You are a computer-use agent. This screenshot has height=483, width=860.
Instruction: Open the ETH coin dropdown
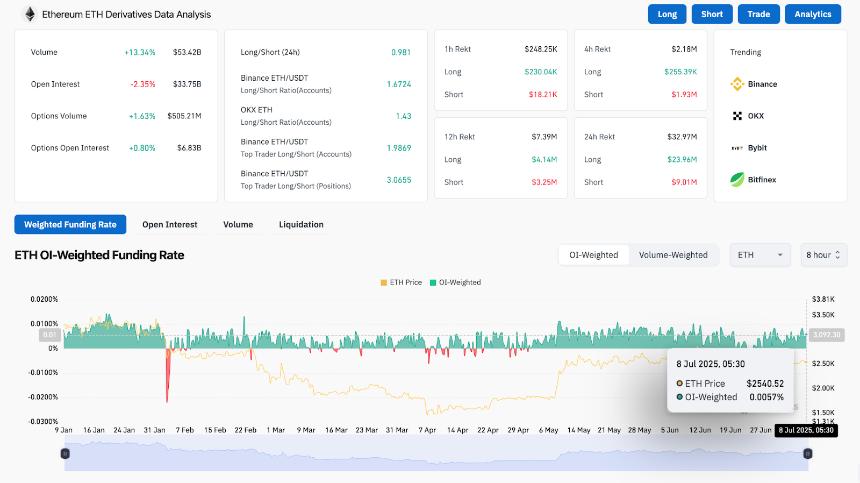(x=759, y=255)
